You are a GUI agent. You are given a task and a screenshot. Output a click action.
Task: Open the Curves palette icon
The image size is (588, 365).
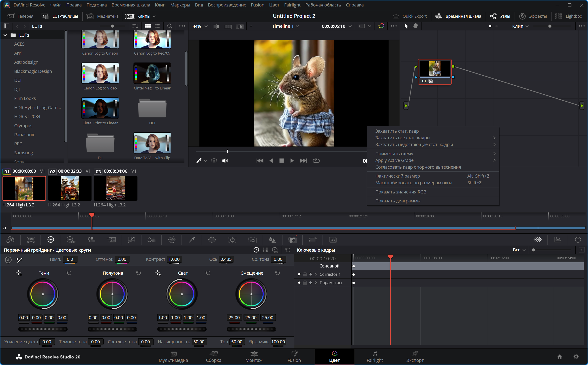pyautogui.click(x=131, y=240)
